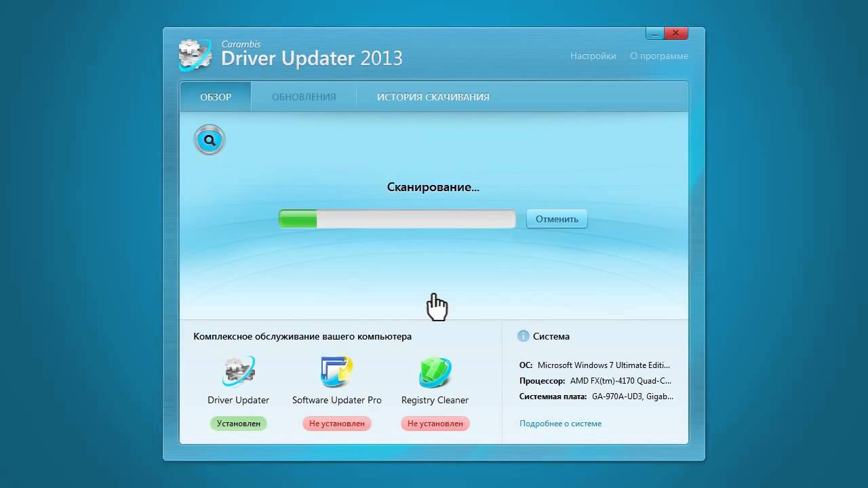868x488 pixels.
Task: Click the green Установлен badge
Action: point(238,424)
